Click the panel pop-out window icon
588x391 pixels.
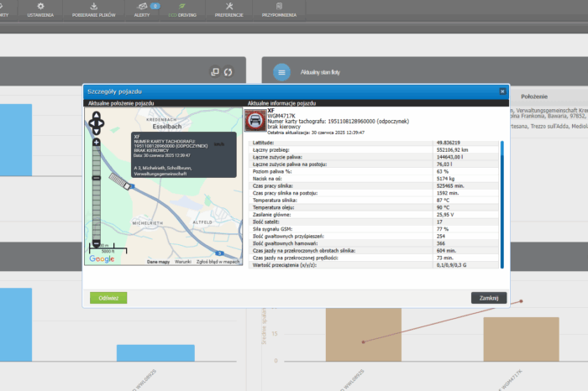point(214,72)
